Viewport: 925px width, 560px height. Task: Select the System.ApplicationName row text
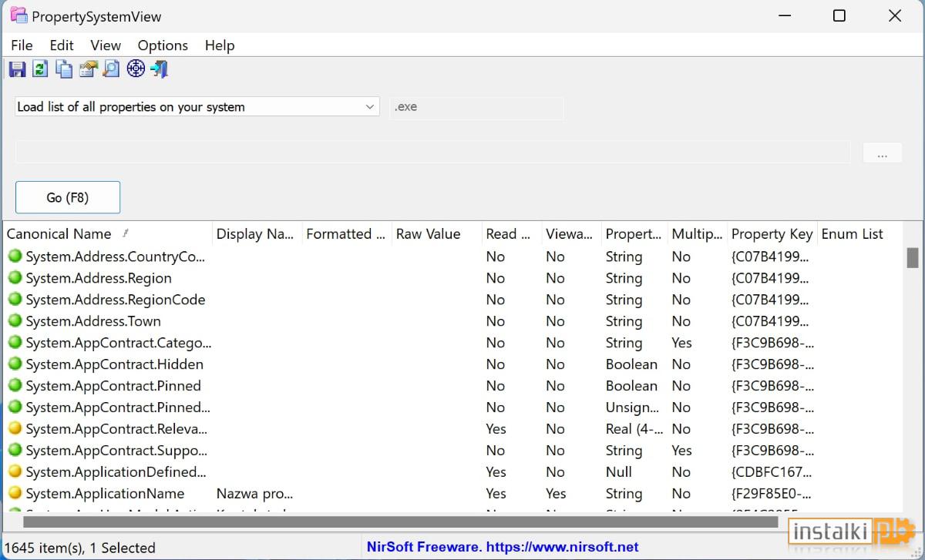tap(105, 494)
